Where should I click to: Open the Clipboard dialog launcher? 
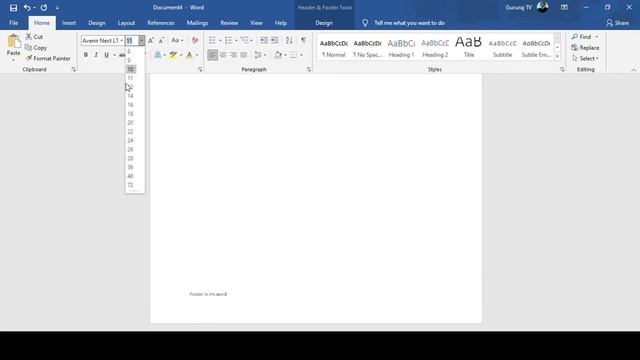point(73,70)
